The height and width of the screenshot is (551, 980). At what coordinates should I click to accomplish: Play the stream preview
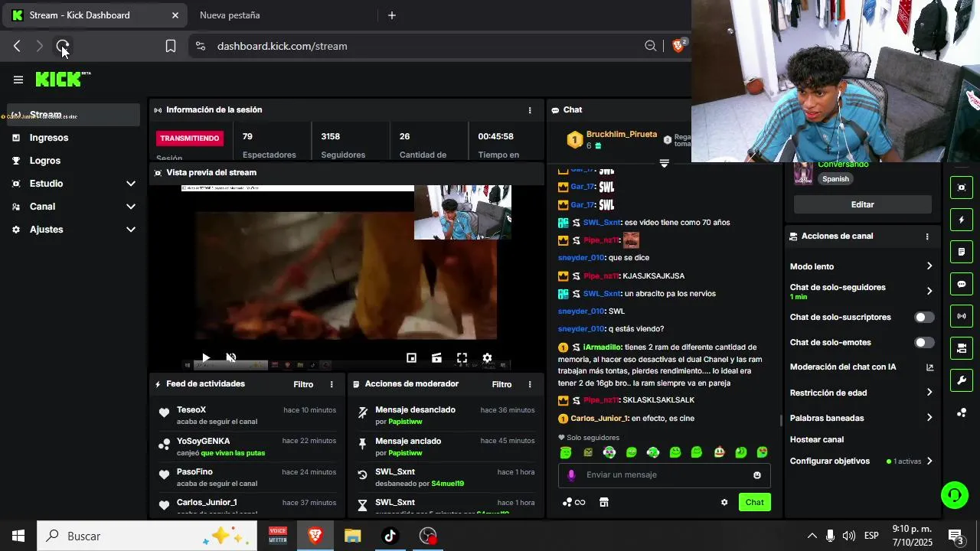(x=206, y=357)
